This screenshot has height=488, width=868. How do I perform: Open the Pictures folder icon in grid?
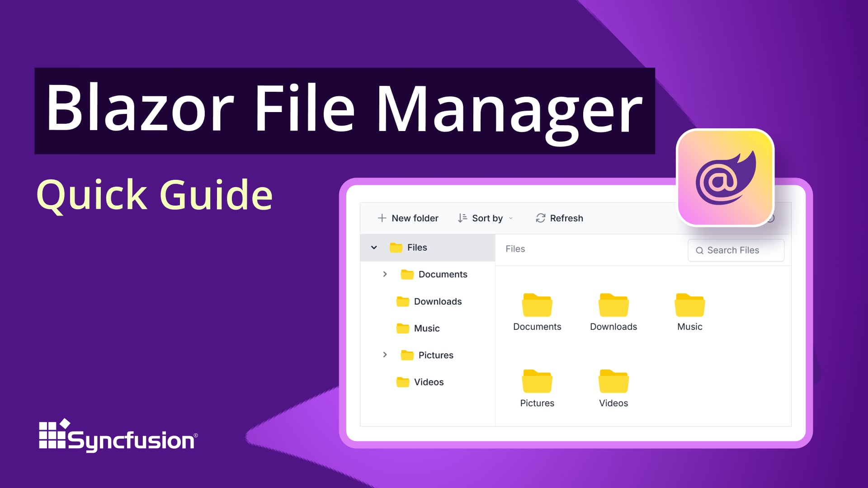point(537,381)
